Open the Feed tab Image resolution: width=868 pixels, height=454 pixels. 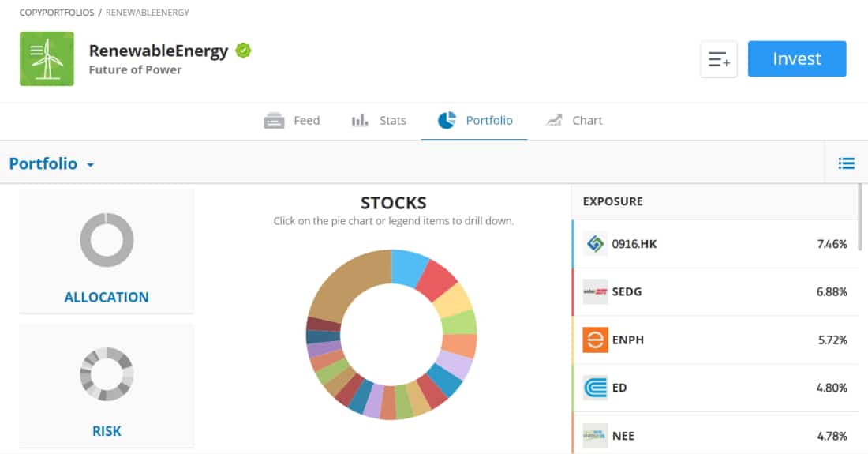[292, 120]
